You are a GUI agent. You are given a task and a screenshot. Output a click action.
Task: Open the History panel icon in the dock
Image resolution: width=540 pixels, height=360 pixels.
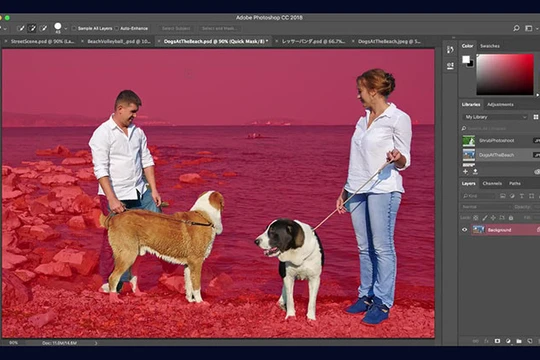pos(450,50)
